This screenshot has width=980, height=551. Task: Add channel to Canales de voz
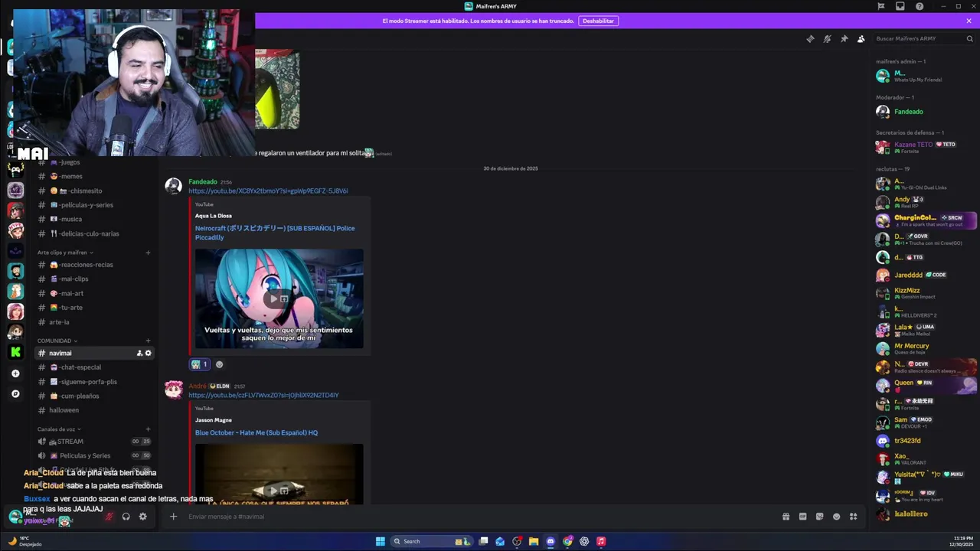[x=148, y=429]
